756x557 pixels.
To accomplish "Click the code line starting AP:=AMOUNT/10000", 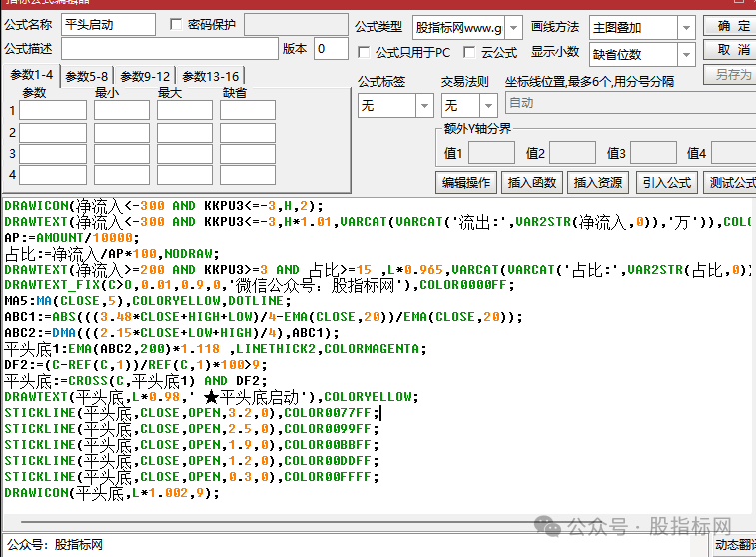I will [72, 238].
